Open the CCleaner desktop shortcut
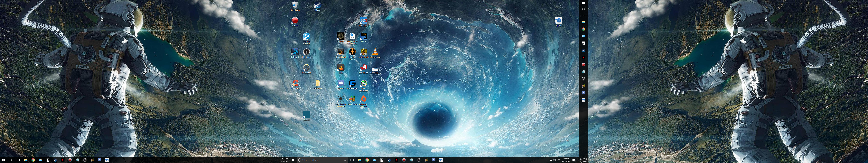The width and height of the screenshot is (868, 163). tap(295, 84)
